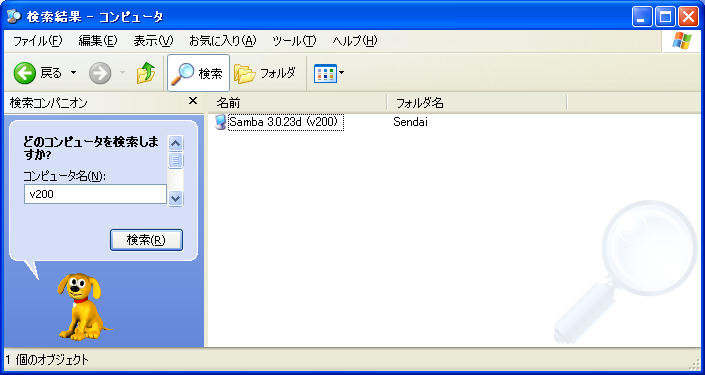Image resolution: width=705 pixels, height=375 pixels.
Task: Select the Samba computer icon in results
Action: (x=220, y=122)
